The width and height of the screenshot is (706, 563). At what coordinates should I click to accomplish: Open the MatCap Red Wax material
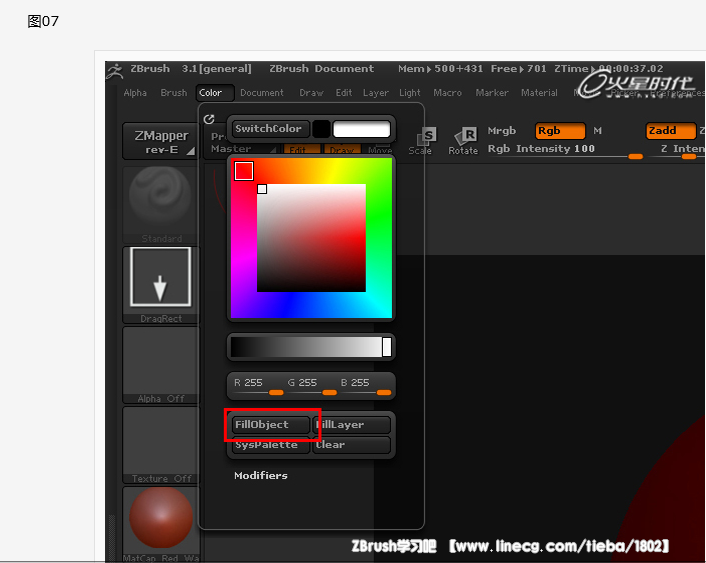click(x=160, y=524)
